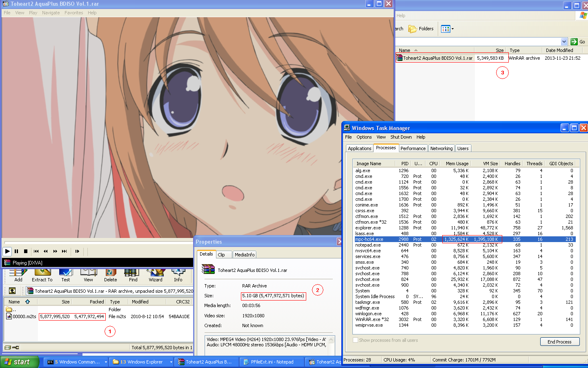
Task: Open the Navigate menu in media player
Action: point(51,13)
